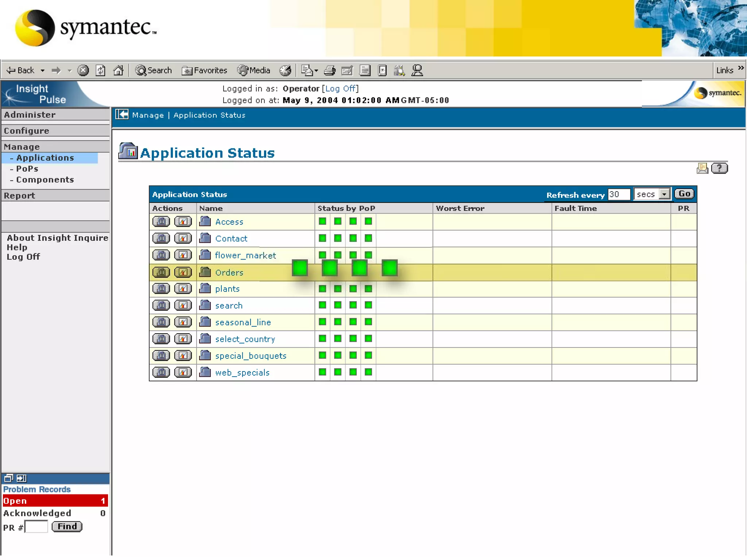This screenshot has height=560, width=747.
Task: Click first action icon in Access row
Action: pos(161,222)
